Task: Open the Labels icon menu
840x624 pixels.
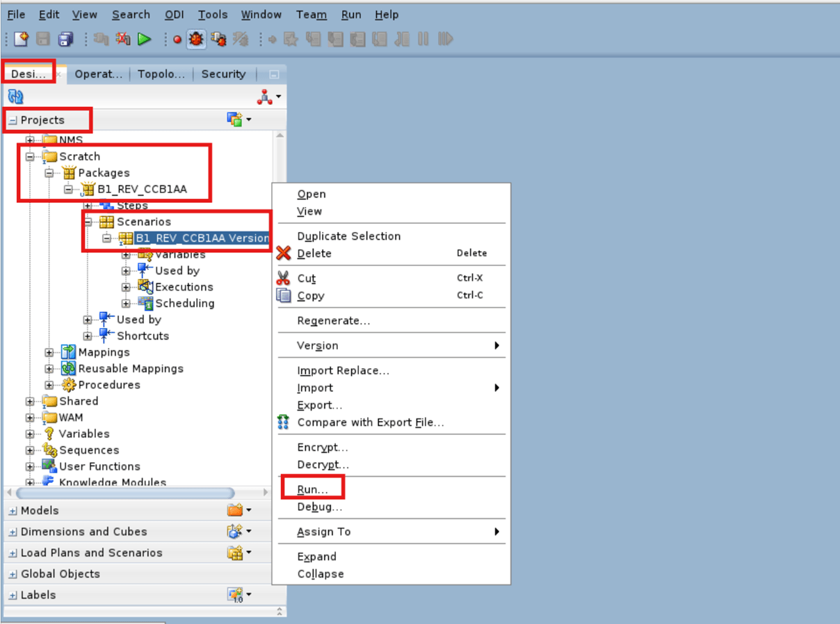Action: coord(239,595)
